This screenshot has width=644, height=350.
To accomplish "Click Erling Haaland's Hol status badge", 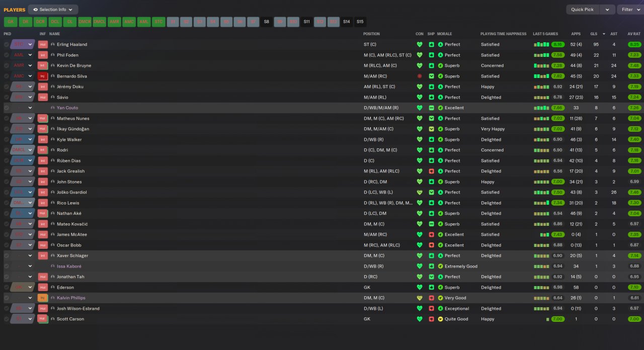I will click(43, 44).
